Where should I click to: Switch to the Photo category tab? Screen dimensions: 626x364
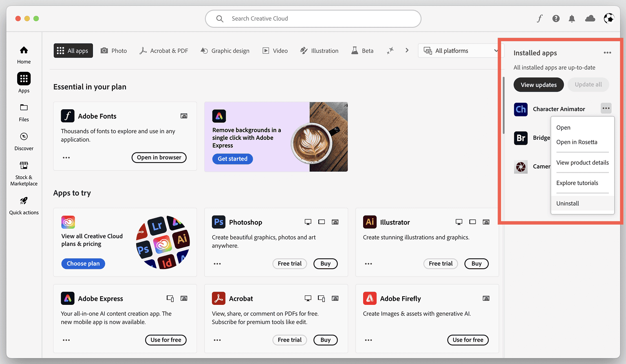pos(114,51)
